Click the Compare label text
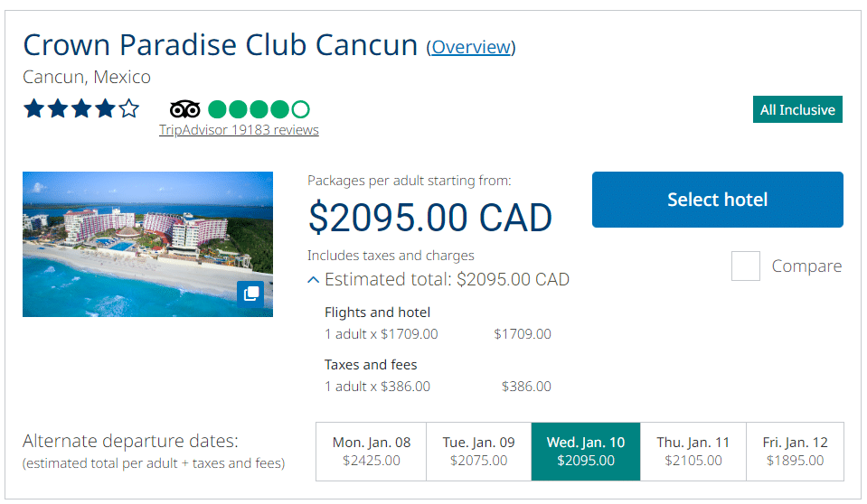867x504 pixels. (806, 266)
